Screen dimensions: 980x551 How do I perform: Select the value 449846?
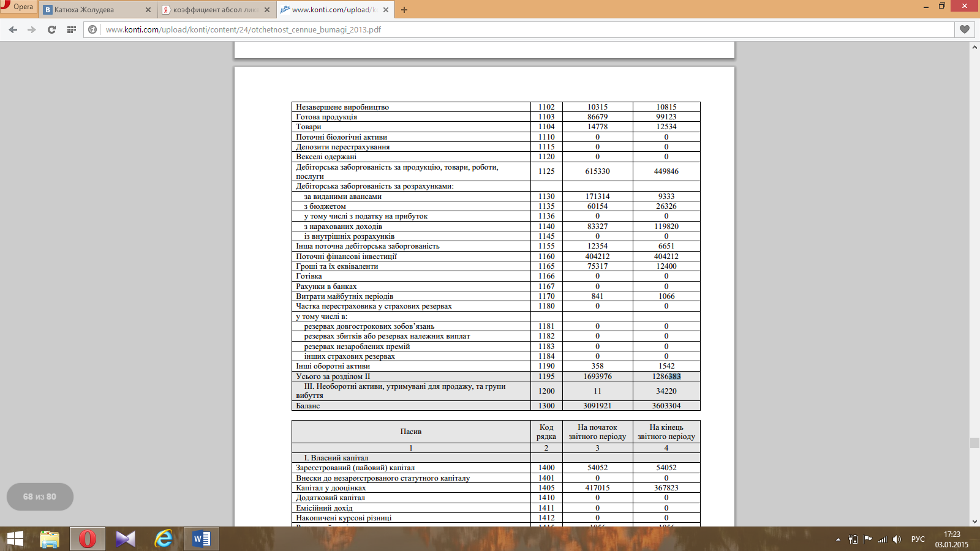(666, 171)
